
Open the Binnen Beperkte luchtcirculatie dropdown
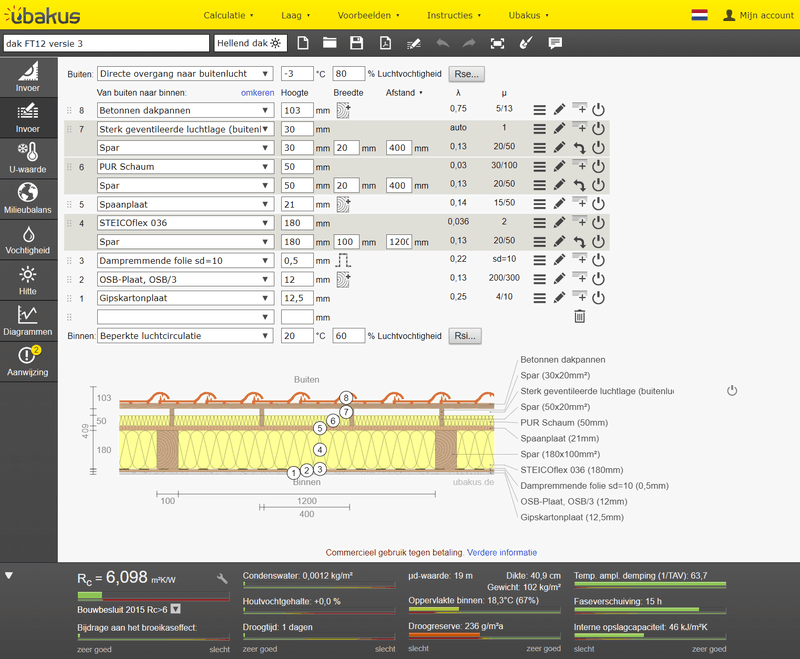pos(184,336)
